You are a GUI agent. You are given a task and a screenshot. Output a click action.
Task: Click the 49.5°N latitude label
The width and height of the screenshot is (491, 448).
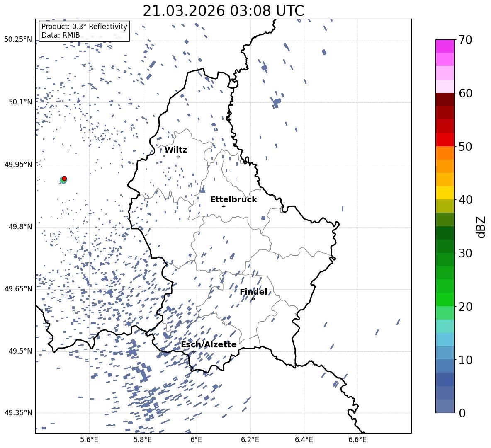tap(20, 351)
